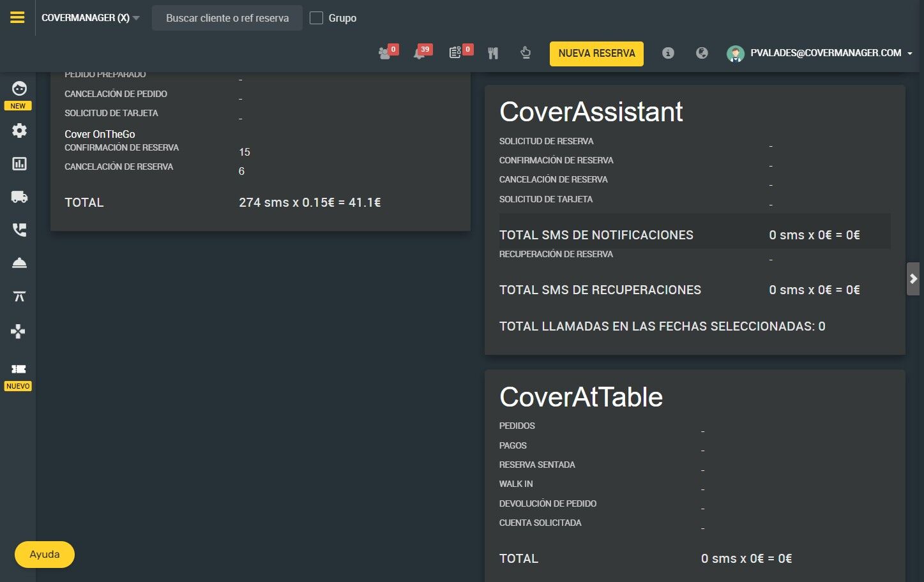Open the ticket icon labeled NUEVO
Image resolution: width=924 pixels, height=582 pixels.
point(19,369)
